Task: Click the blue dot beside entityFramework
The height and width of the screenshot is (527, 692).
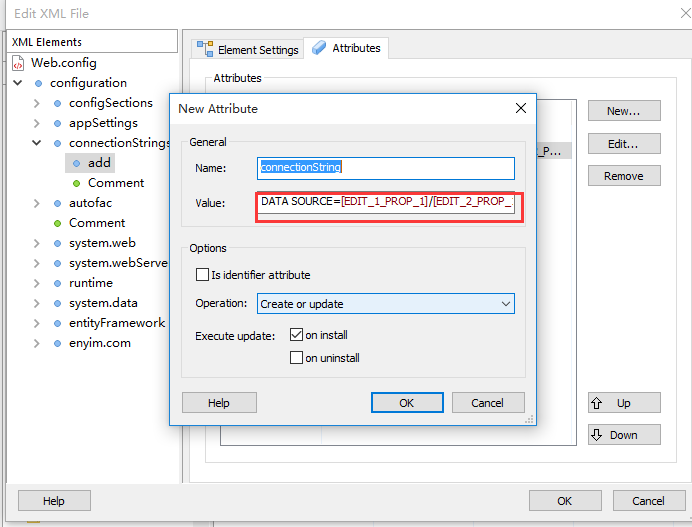Action: [x=57, y=324]
